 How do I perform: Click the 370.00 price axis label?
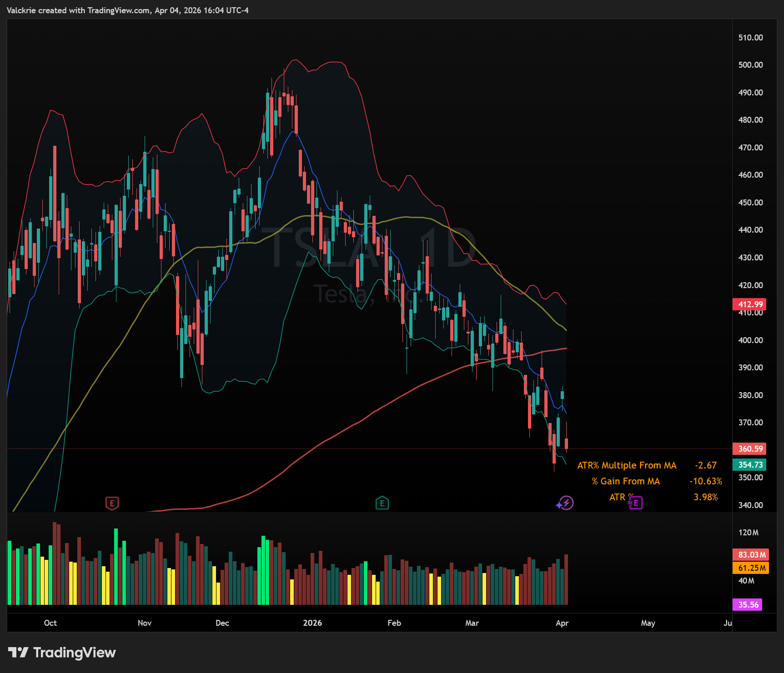tap(751, 423)
